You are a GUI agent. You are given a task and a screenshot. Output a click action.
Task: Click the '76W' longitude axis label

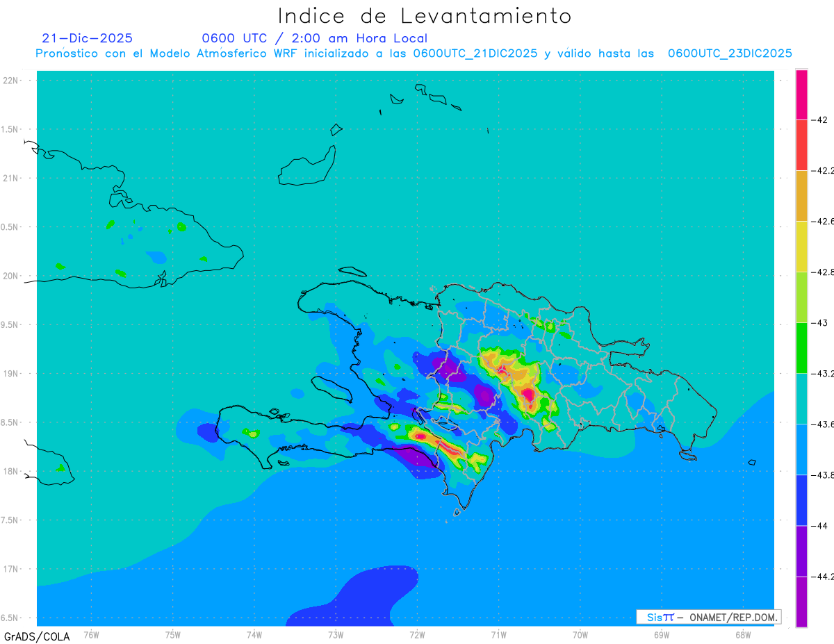pos(91,635)
